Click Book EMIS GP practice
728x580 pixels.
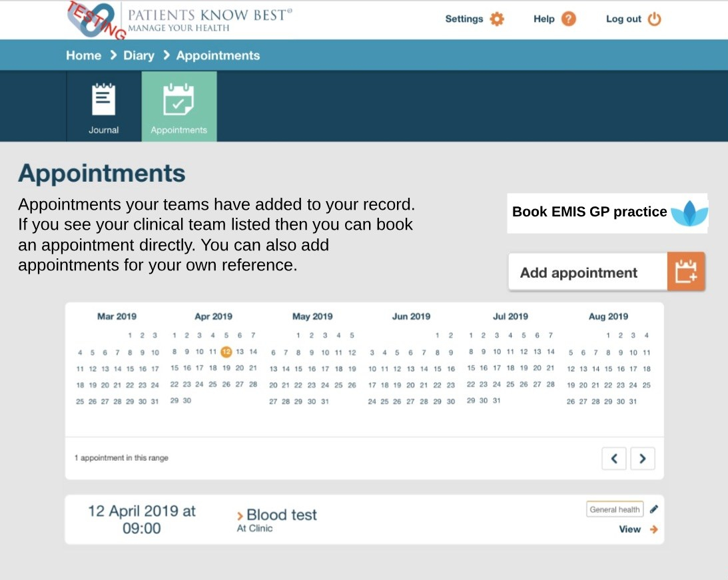[589, 212]
